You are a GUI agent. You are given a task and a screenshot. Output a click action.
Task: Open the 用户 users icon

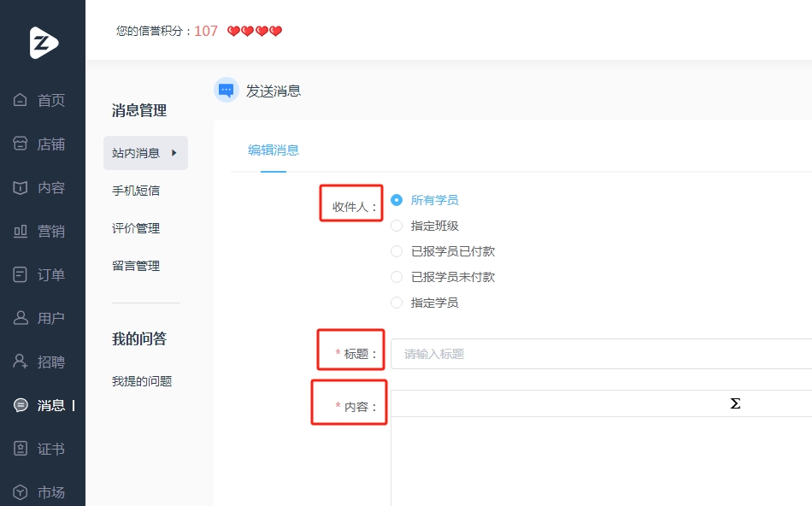(21, 317)
